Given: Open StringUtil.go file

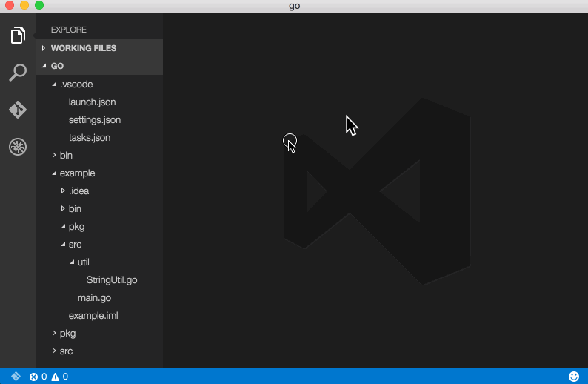Looking at the screenshot, I should click(x=112, y=280).
